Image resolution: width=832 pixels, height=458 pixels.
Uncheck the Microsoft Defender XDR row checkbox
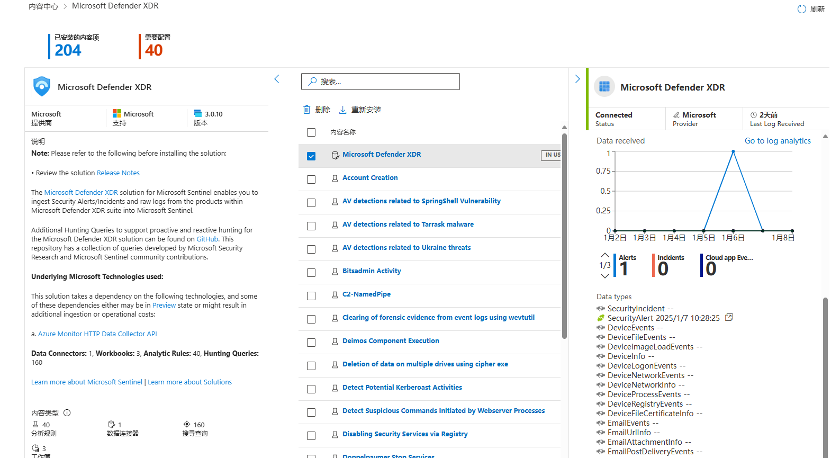pyautogui.click(x=311, y=156)
